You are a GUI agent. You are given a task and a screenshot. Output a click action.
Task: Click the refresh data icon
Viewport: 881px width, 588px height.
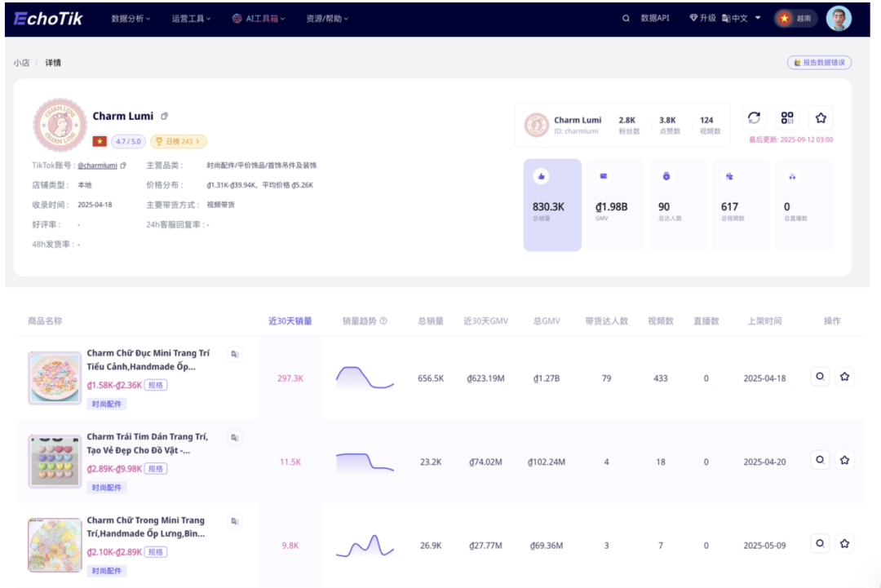tap(754, 118)
